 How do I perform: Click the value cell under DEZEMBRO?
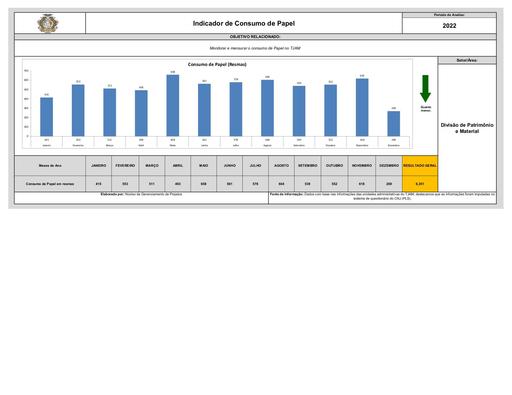coord(389,184)
